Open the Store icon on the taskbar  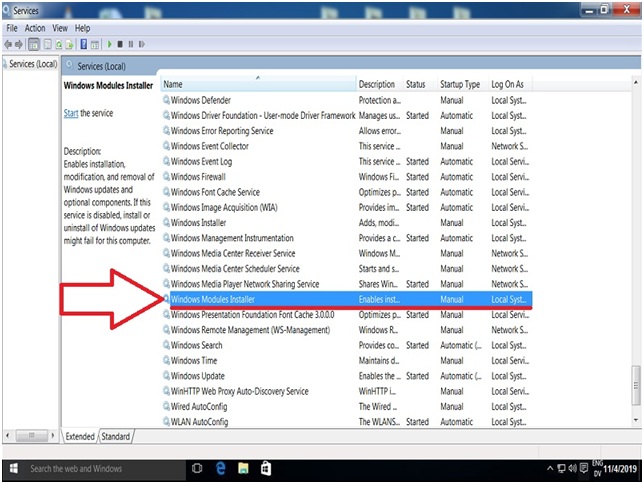coord(266,468)
